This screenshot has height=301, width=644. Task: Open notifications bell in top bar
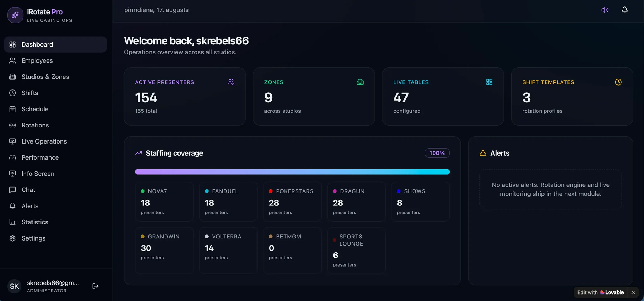coord(624,10)
